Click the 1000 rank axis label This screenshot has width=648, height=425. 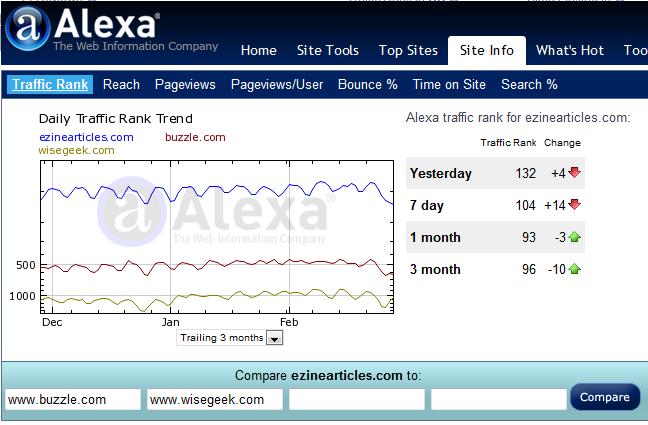click(22, 296)
